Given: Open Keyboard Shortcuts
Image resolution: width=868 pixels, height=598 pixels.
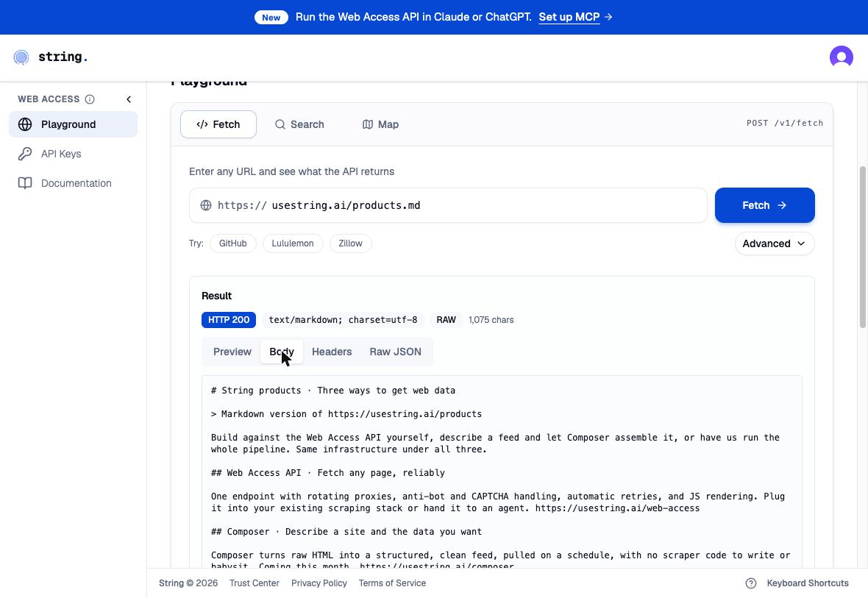Looking at the screenshot, I should click(807, 583).
